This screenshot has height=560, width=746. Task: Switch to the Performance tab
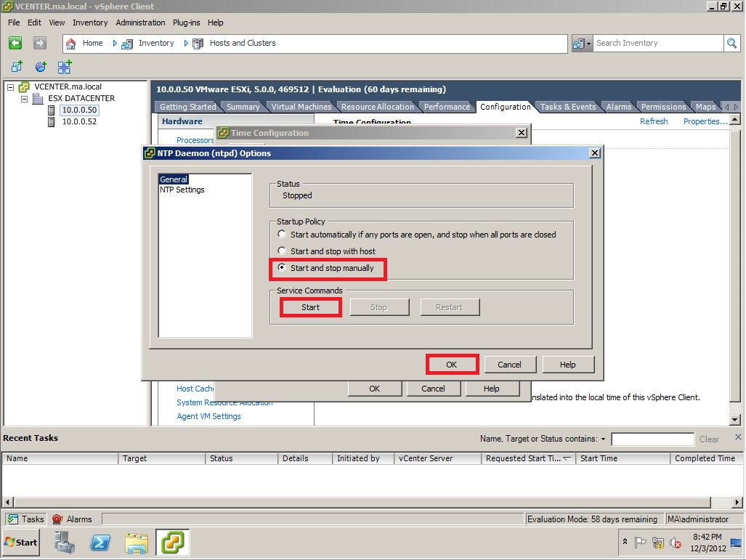(x=447, y=107)
